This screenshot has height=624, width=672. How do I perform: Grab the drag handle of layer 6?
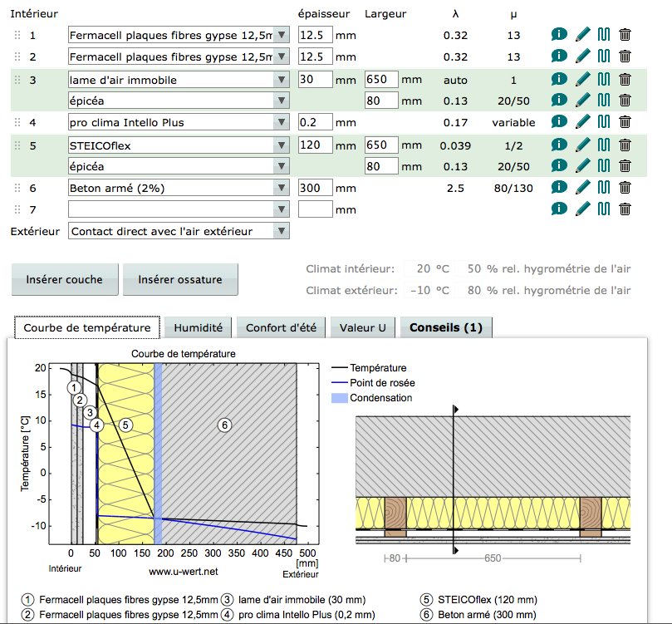(17, 188)
